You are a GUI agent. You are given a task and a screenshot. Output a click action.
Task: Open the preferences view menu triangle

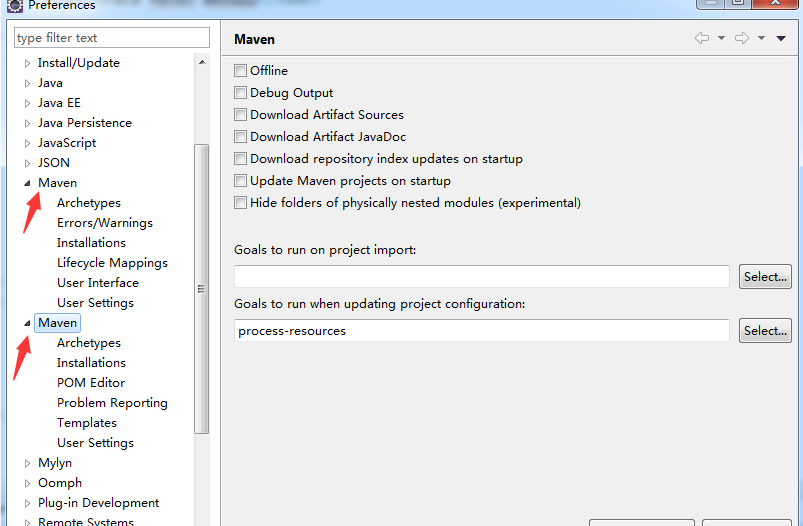point(781,38)
